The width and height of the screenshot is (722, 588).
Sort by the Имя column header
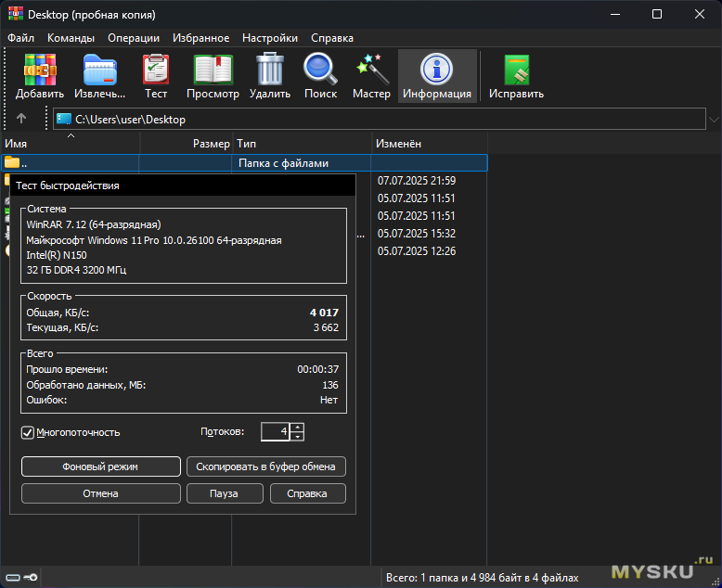(x=71, y=144)
